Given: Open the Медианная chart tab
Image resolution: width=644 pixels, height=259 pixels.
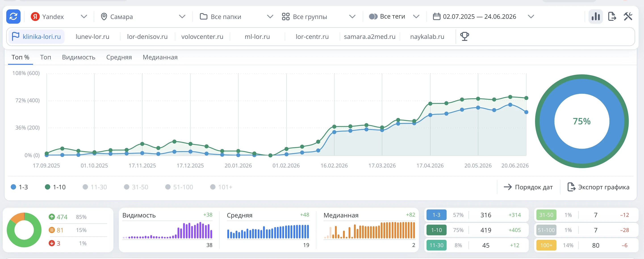Looking at the screenshot, I should pos(160,57).
